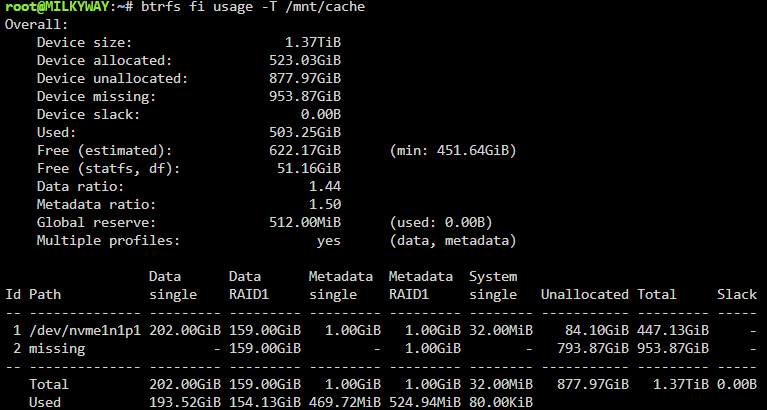Click the command 'btrfs fi usage -T /mnt/cache'
The width and height of the screenshot is (767, 410).
coord(253,7)
